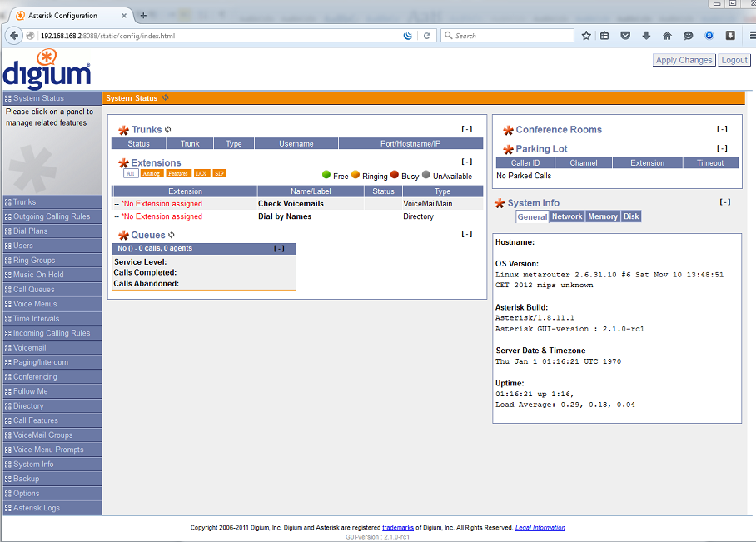Open Voicemail in the sidebar
Viewport: 756px width, 542px height.
[52, 348]
